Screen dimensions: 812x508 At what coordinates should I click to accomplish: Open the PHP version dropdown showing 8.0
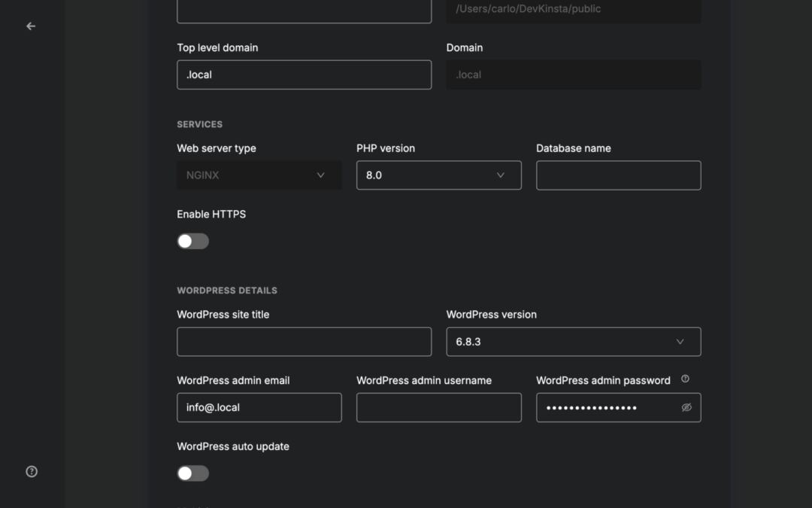point(439,175)
